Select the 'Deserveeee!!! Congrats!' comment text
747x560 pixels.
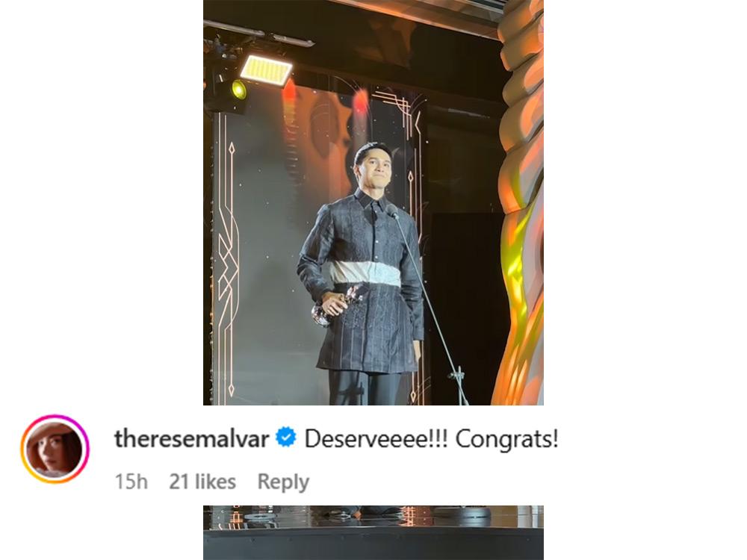point(431,438)
